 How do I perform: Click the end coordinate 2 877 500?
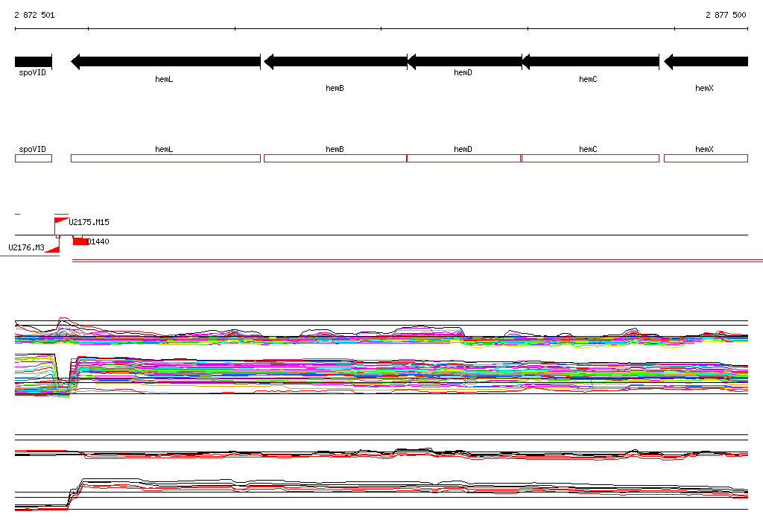726,15
